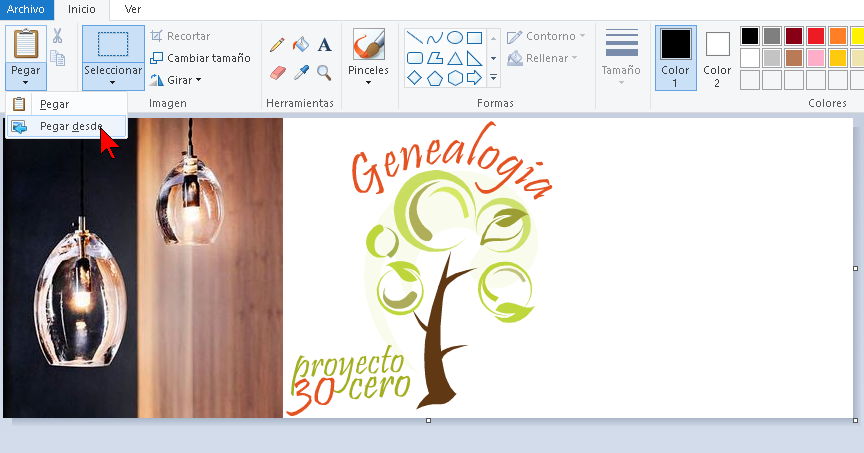864x453 pixels.
Task: Choose the Hexagon shape
Action: point(455,78)
